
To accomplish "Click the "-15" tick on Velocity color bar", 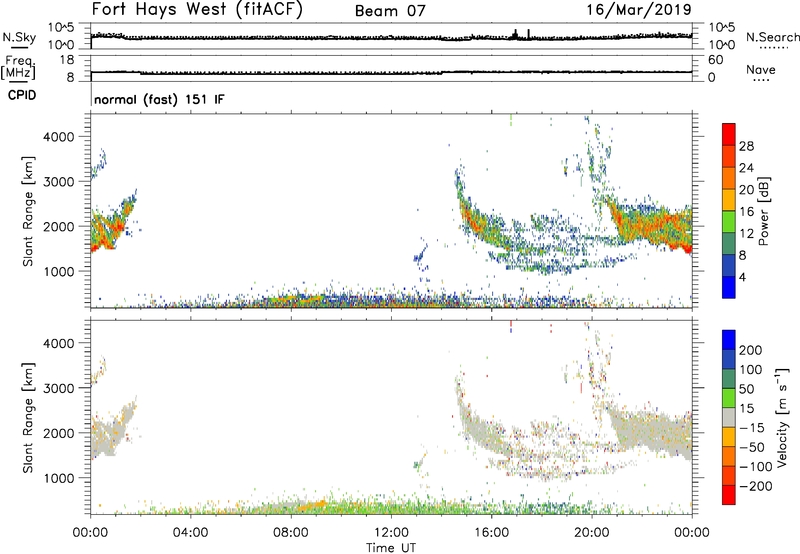I will (x=752, y=427).
